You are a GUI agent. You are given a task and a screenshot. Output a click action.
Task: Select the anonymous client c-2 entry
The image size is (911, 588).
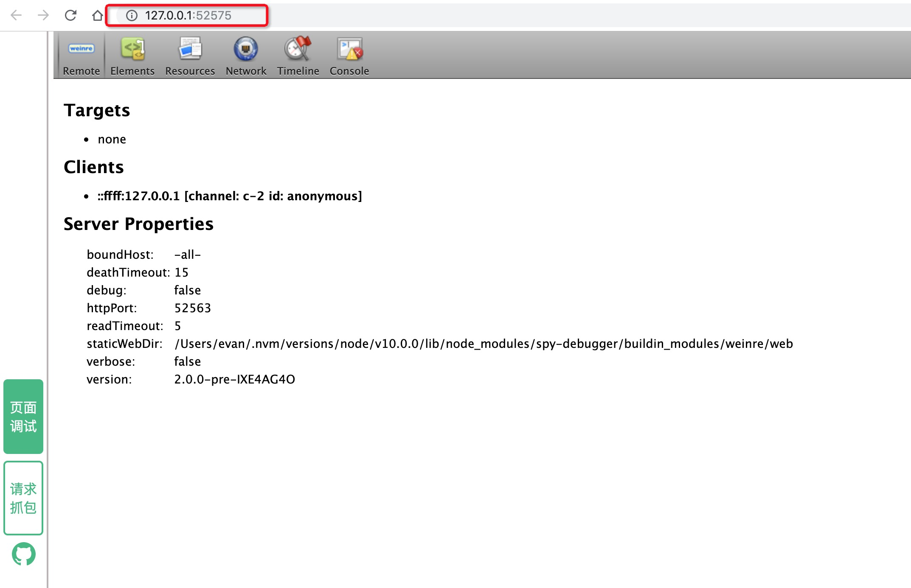(229, 196)
